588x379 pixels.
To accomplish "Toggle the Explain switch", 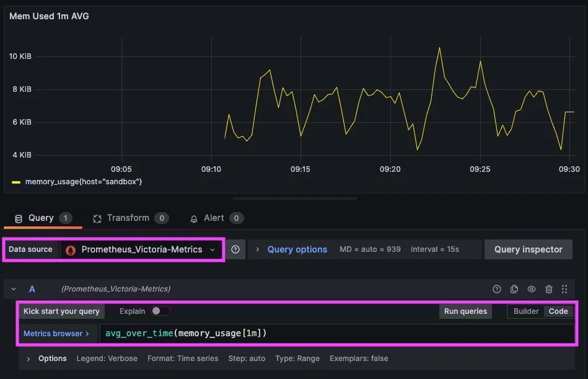I will [160, 311].
